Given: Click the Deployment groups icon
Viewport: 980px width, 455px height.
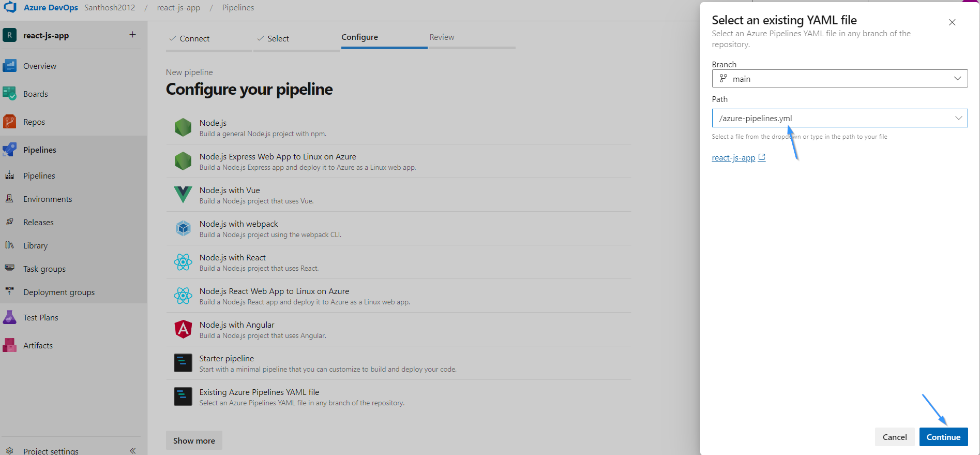Looking at the screenshot, I should pyautogui.click(x=9, y=292).
